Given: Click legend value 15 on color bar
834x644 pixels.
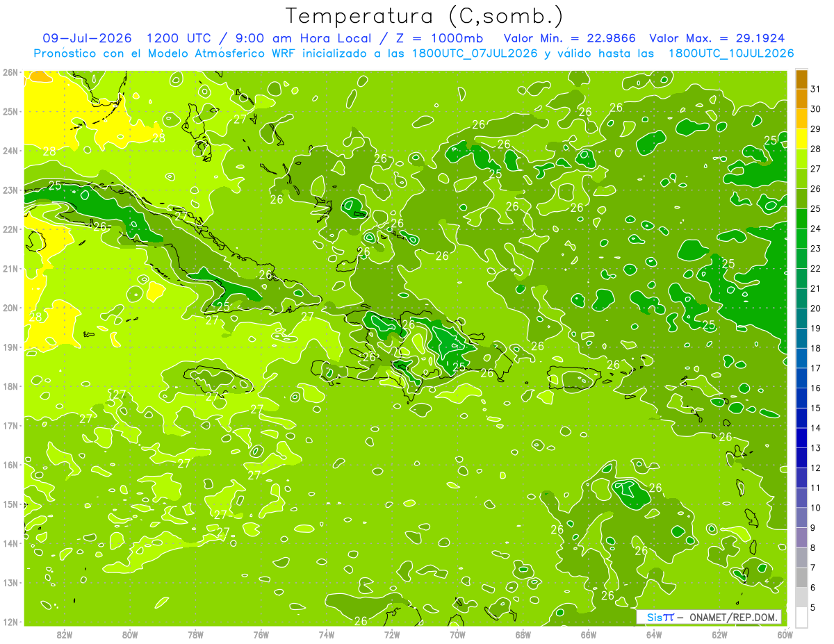Looking at the screenshot, I should 816,408.
